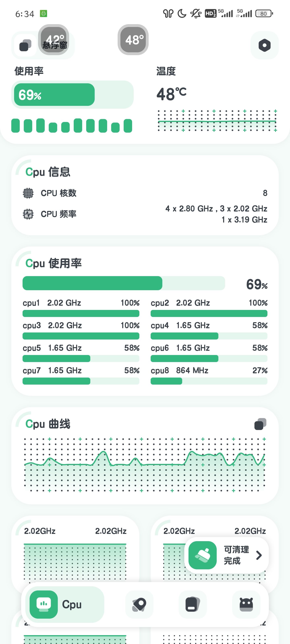Open the battery/storage card tab

(x=193, y=605)
